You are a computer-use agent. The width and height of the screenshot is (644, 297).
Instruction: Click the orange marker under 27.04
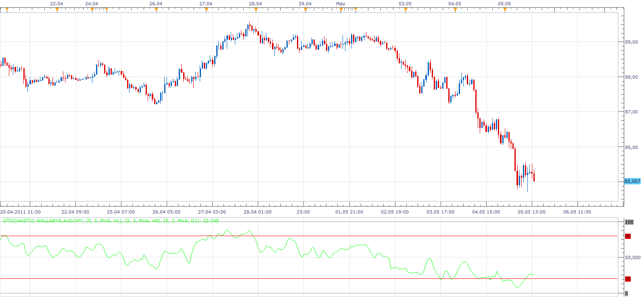click(x=206, y=10)
